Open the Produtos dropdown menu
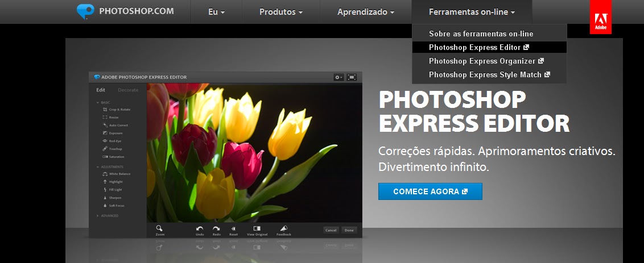644x263 pixels. (281, 12)
